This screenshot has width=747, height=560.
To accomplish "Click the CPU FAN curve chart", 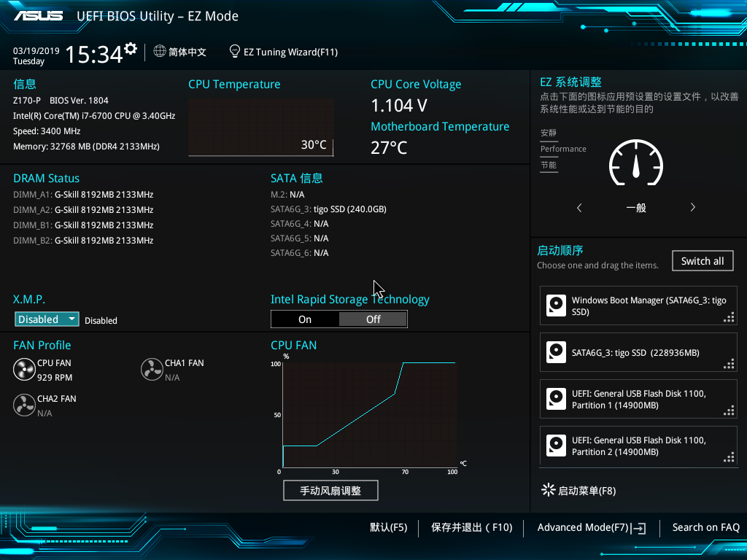I will click(x=369, y=415).
